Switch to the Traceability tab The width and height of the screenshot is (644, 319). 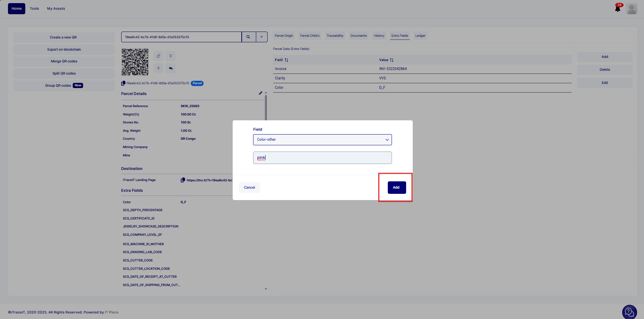point(335,36)
